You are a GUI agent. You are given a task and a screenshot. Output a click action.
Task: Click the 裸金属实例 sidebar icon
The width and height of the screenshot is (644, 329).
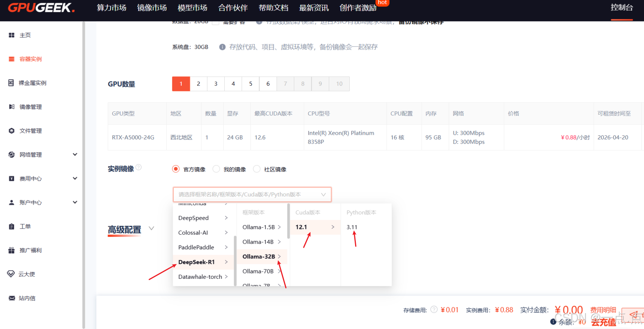coord(11,83)
